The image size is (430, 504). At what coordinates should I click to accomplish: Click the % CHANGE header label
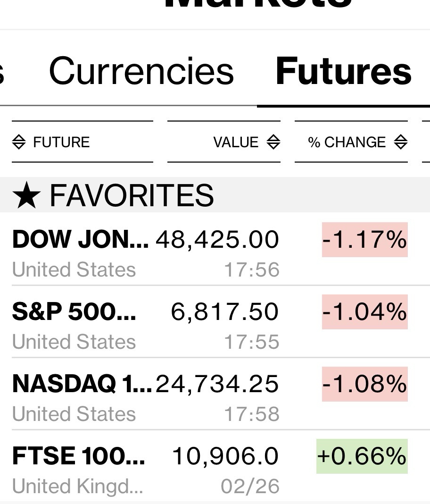coord(347,142)
